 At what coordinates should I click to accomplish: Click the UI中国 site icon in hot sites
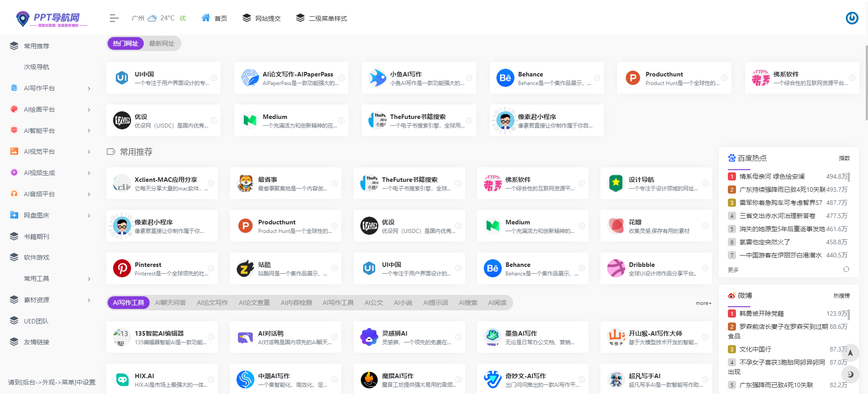pyautogui.click(x=122, y=78)
